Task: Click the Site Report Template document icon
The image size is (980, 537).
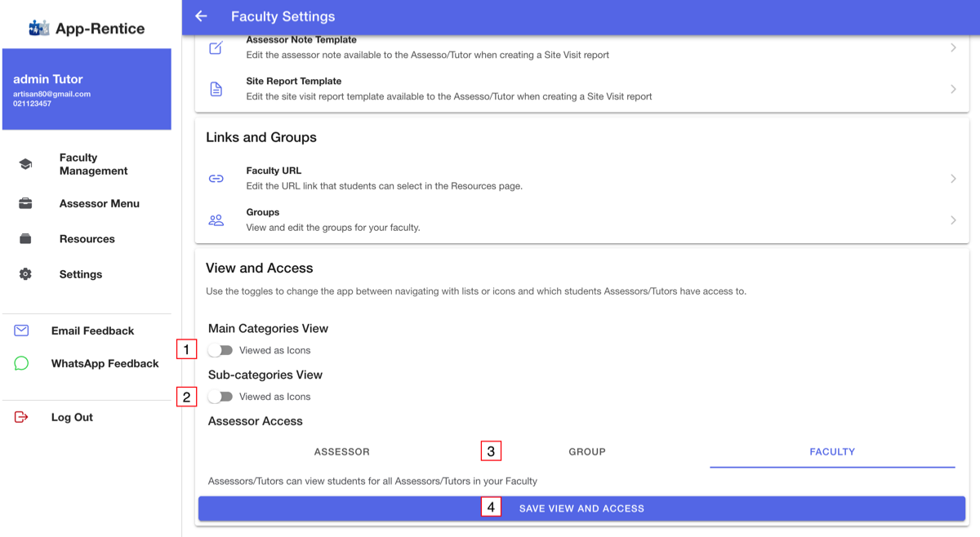Action: pyautogui.click(x=216, y=89)
